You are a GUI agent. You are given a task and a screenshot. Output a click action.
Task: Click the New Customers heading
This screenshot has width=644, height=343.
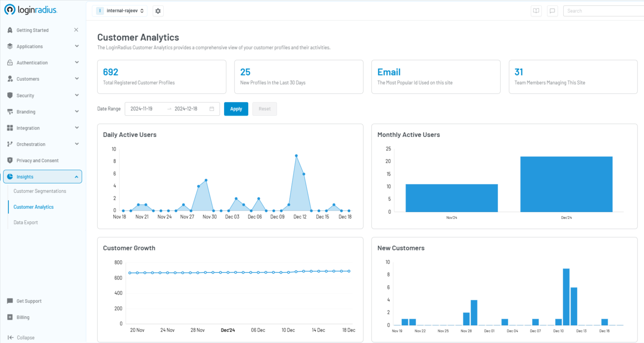coord(401,248)
